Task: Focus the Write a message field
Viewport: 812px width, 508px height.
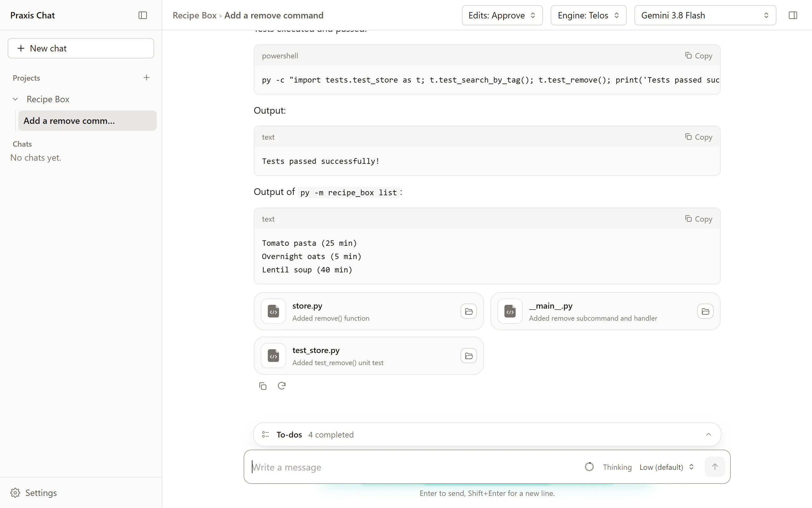Action: pyautogui.click(x=416, y=467)
